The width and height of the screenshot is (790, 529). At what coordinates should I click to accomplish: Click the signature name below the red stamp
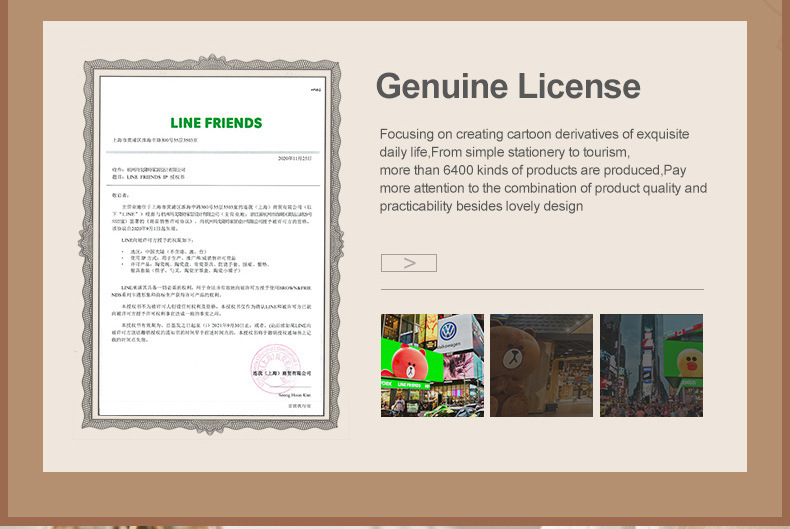tap(294, 395)
